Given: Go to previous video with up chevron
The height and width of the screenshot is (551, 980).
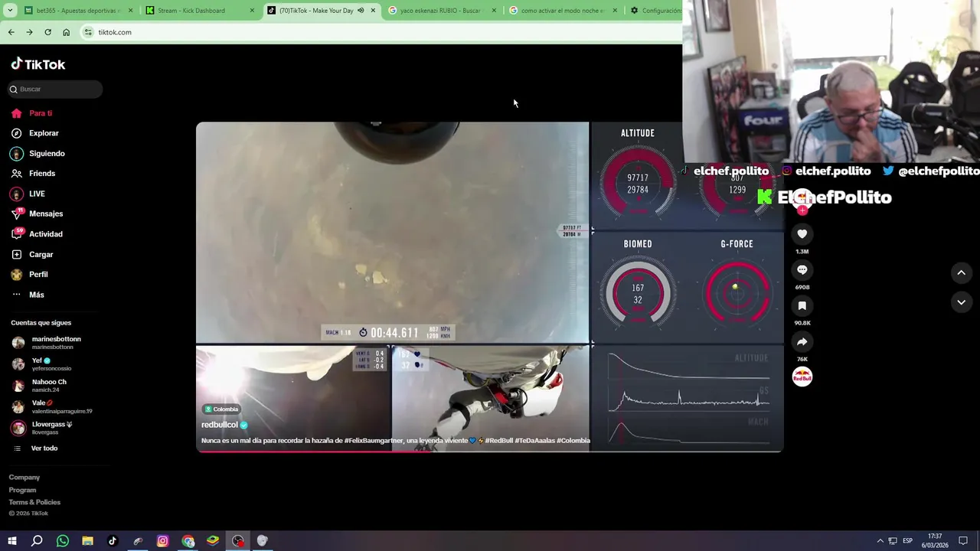Looking at the screenshot, I should (961, 272).
